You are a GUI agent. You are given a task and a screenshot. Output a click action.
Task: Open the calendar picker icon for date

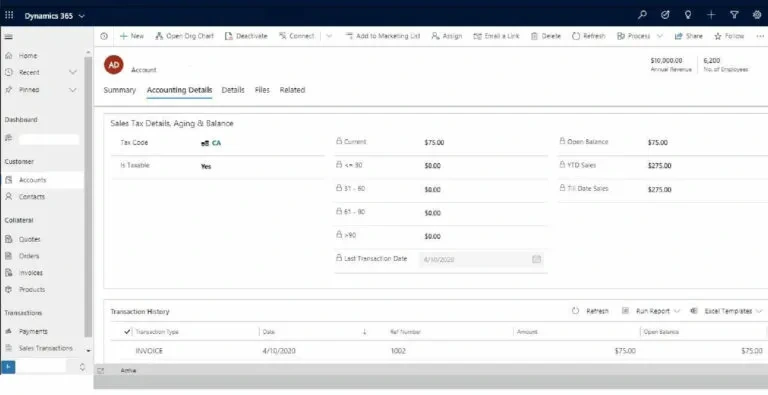pos(536,259)
